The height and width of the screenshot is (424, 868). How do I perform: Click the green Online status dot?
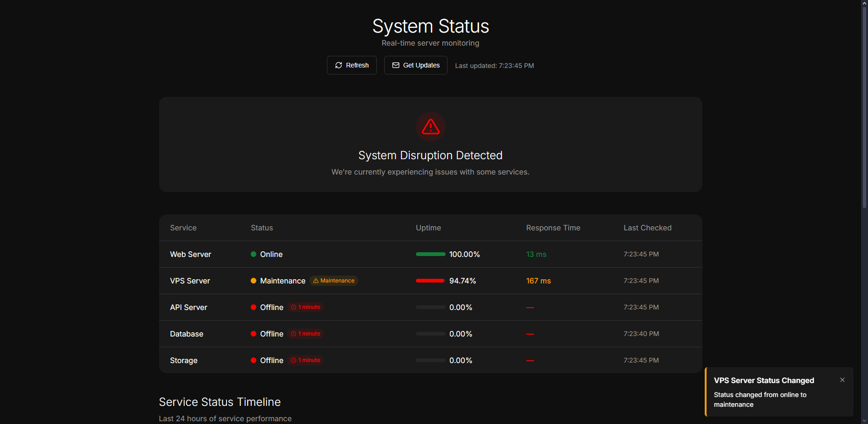coord(254,254)
